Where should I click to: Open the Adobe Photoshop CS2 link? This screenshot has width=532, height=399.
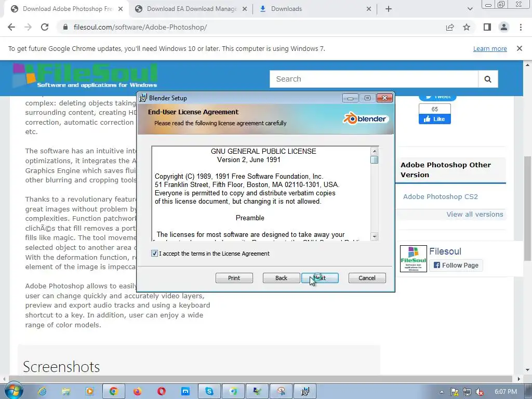click(441, 197)
